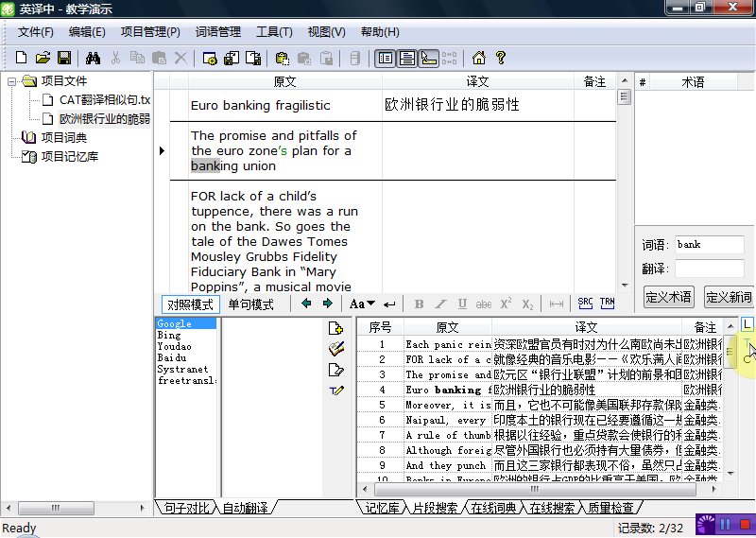Switch to the 自动翻译 tab
The image size is (756, 538).
(246, 508)
